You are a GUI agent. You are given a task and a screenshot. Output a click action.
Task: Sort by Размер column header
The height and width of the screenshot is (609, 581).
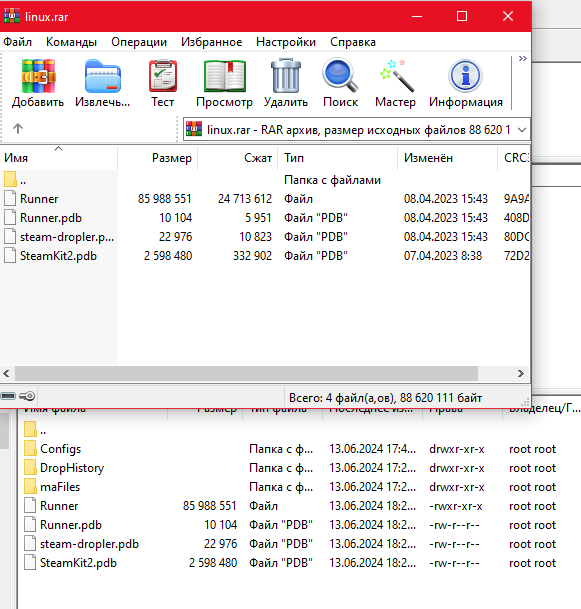click(x=157, y=158)
